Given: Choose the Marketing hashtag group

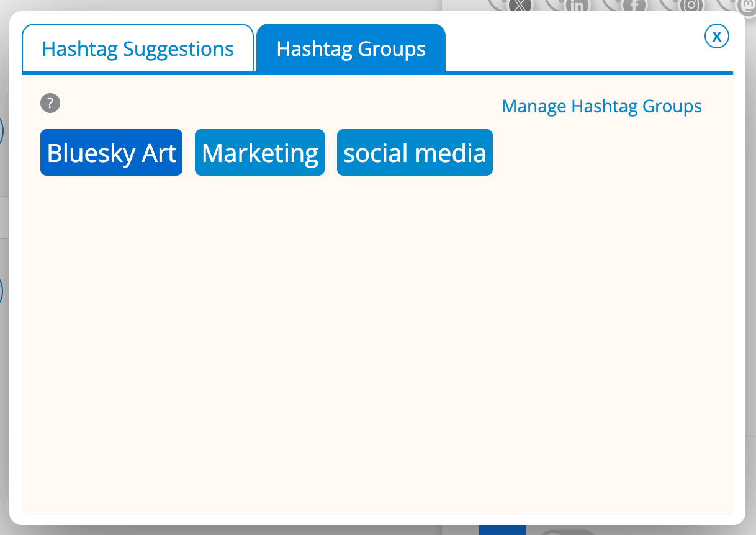Looking at the screenshot, I should tap(259, 153).
